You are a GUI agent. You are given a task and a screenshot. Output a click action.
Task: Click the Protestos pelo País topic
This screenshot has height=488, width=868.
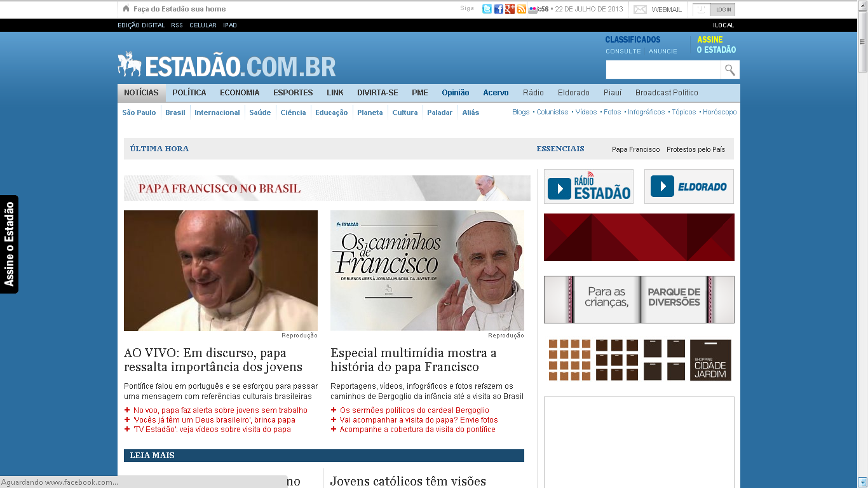696,149
